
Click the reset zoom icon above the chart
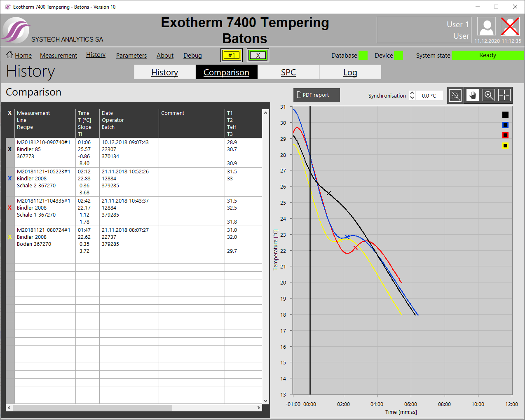point(455,96)
